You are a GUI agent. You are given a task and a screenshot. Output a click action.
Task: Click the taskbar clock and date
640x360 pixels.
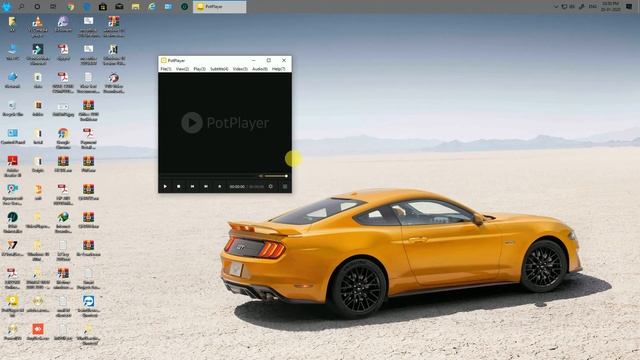tap(611, 7)
